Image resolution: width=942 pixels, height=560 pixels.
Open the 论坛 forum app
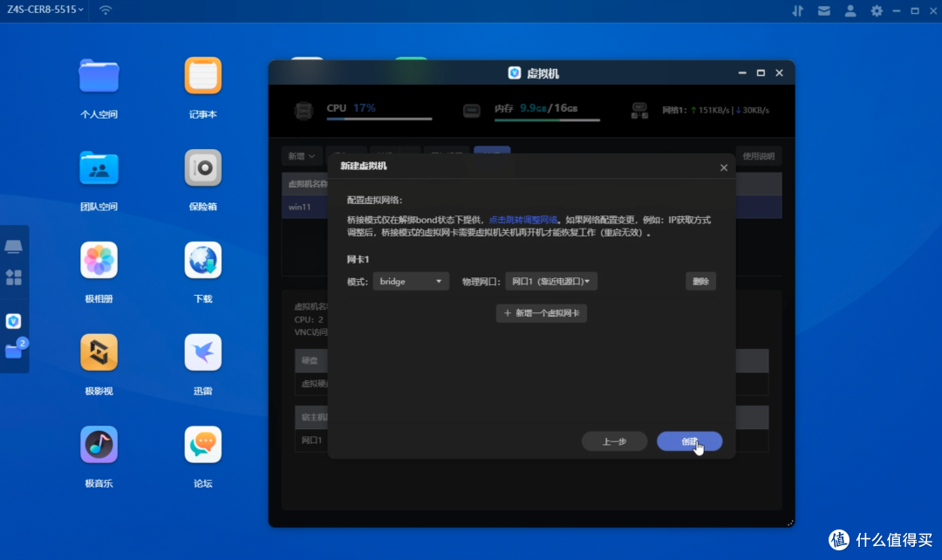pyautogui.click(x=203, y=445)
